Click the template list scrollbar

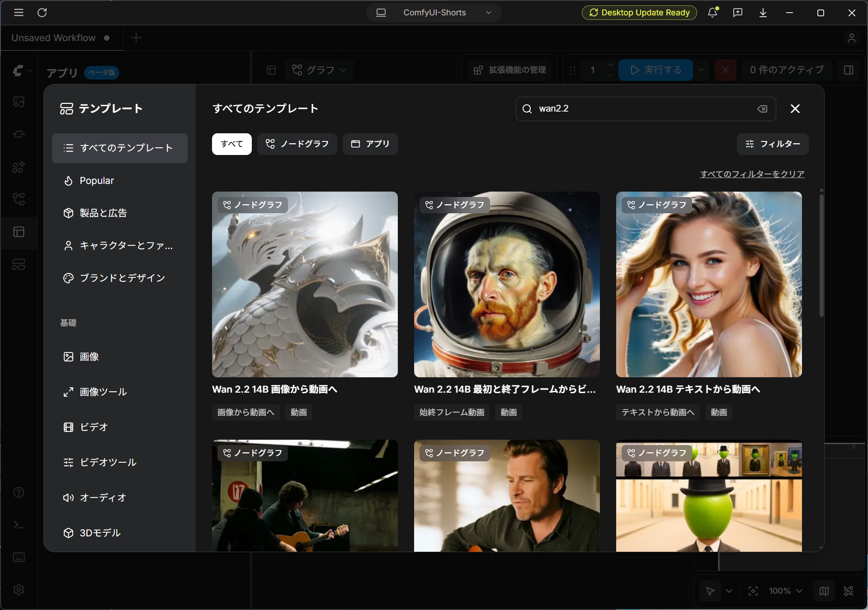pyautogui.click(x=821, y=255)
